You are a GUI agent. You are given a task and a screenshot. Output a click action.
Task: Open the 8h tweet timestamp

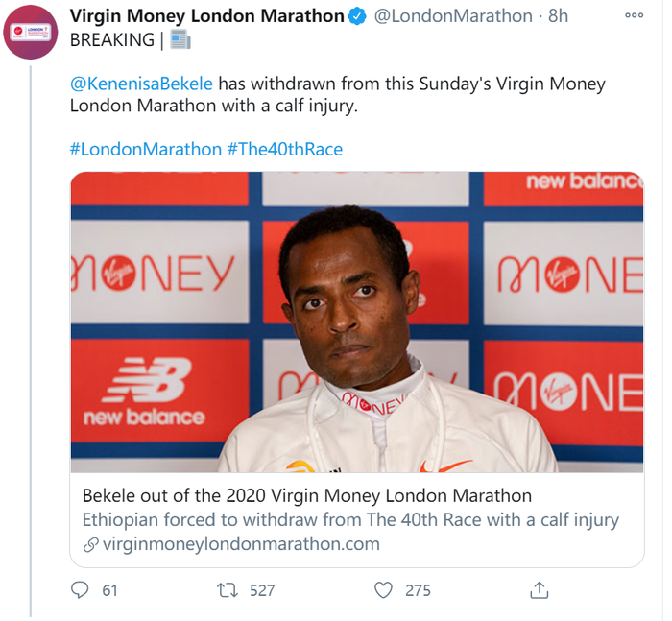pos(559,16)
